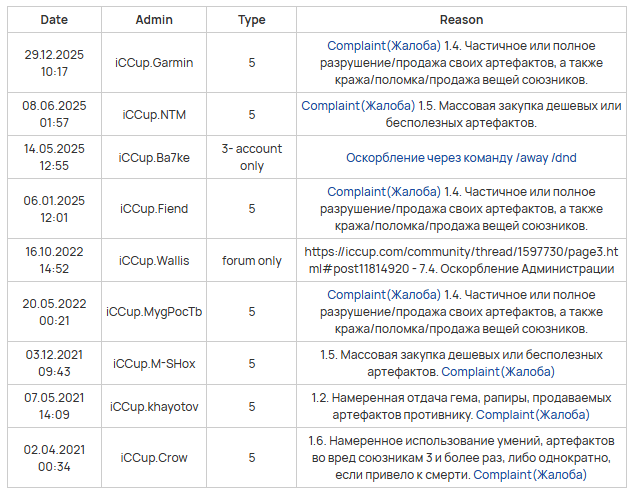Click the "Оскорбление через команду /away /dnd" link

point(460,158)
